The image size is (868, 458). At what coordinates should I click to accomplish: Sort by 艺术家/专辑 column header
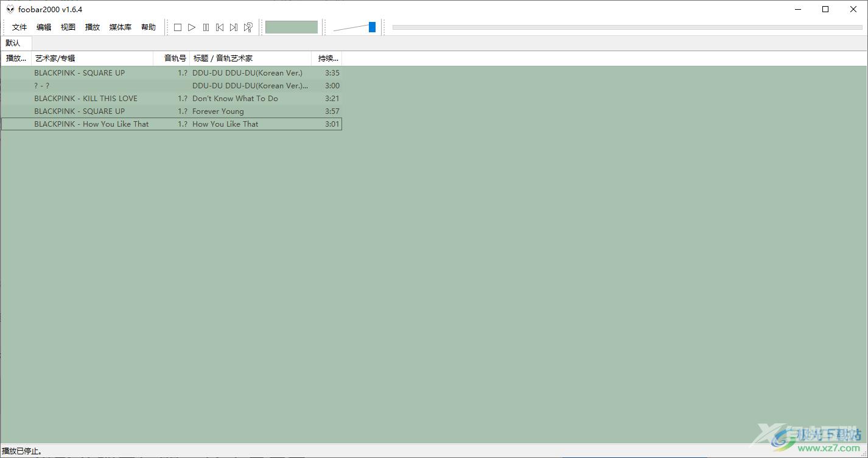(x=92, y=58)
